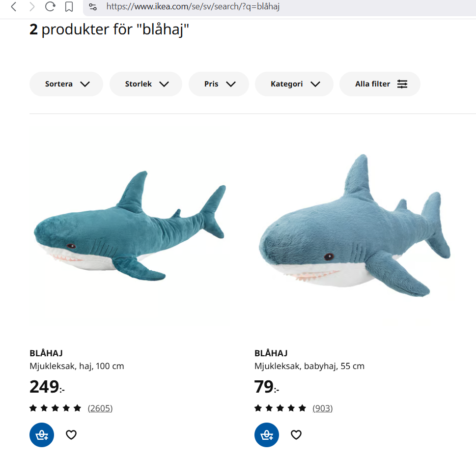Click the browser forward arrow
Screen dimensions: 476x457
click(x=32, y=7)
